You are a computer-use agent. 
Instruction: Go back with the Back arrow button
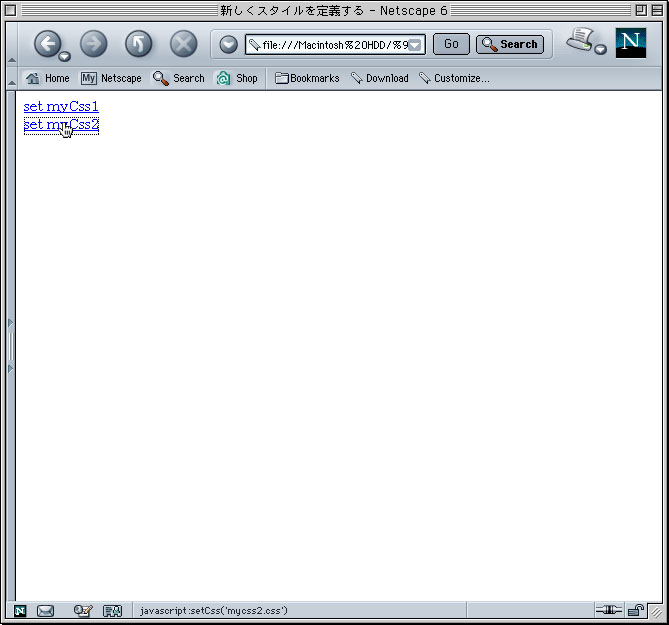coord(47,43)
